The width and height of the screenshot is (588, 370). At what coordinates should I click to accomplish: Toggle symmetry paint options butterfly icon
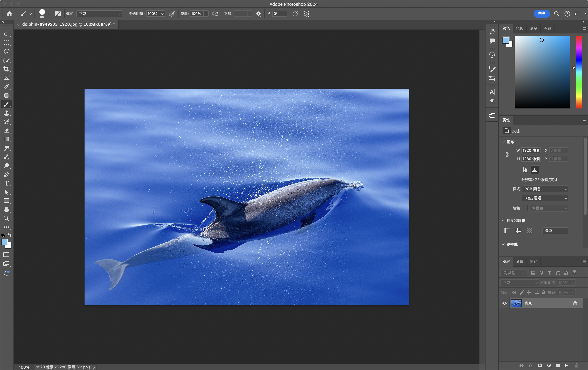[x=306, y=14]
